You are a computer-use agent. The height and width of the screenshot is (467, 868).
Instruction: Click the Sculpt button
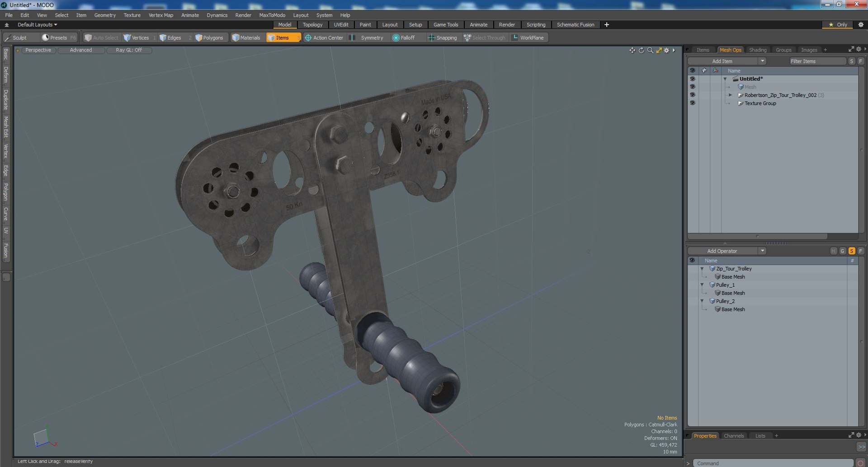15,37
